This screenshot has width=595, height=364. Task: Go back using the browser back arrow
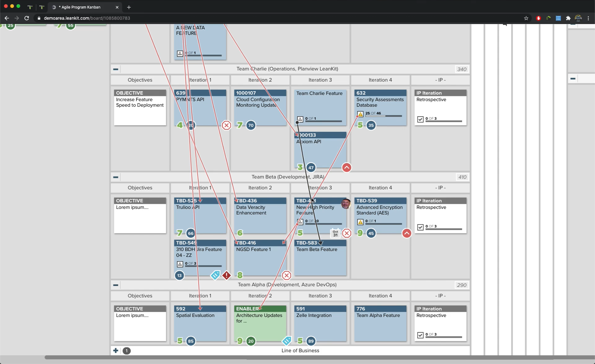coord(7,18)
